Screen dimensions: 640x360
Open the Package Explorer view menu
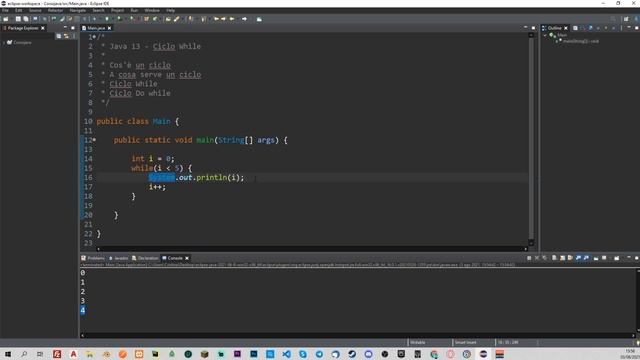pos(74,36)
